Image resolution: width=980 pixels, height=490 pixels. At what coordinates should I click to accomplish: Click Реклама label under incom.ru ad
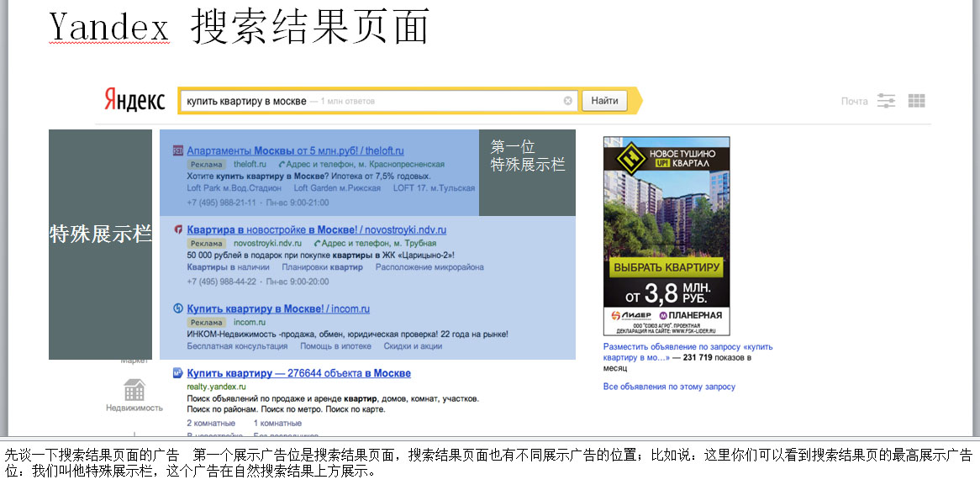pyautogui.click(x=207, y=323)
